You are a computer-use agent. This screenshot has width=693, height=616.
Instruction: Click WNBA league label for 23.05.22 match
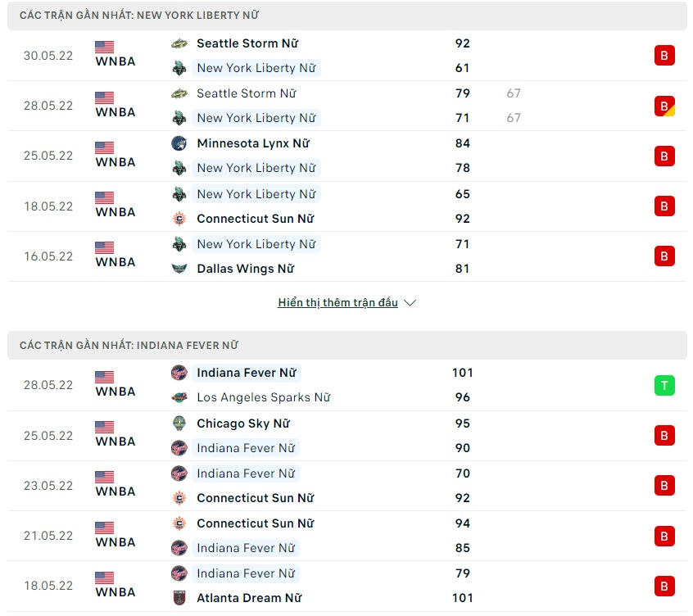point(115,491)
